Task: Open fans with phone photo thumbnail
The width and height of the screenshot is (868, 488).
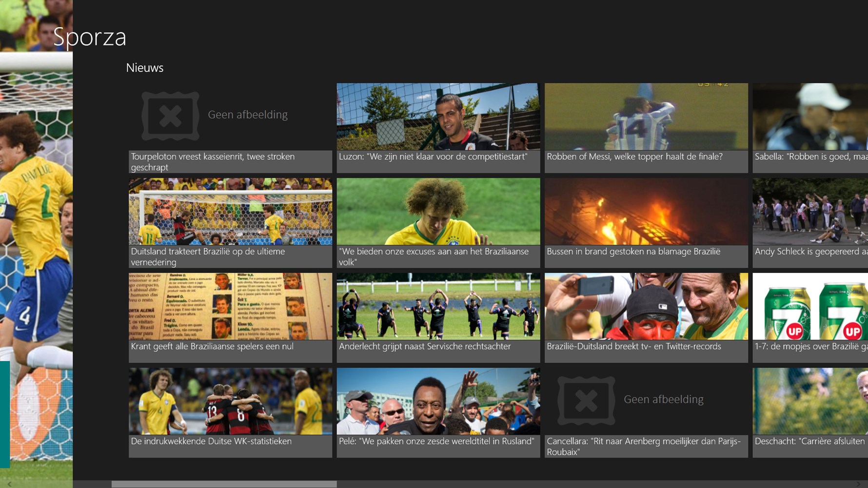Action: pos(646,306)
